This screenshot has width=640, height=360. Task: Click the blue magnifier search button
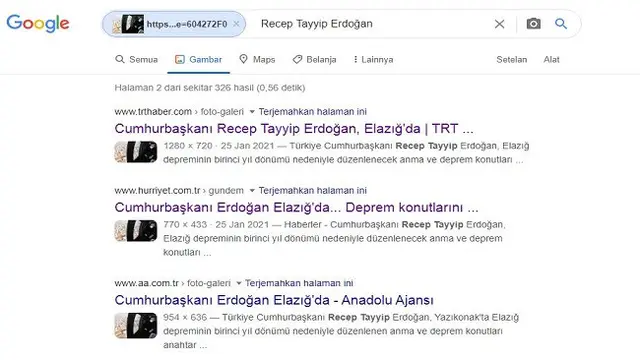[x=561, y=24]
